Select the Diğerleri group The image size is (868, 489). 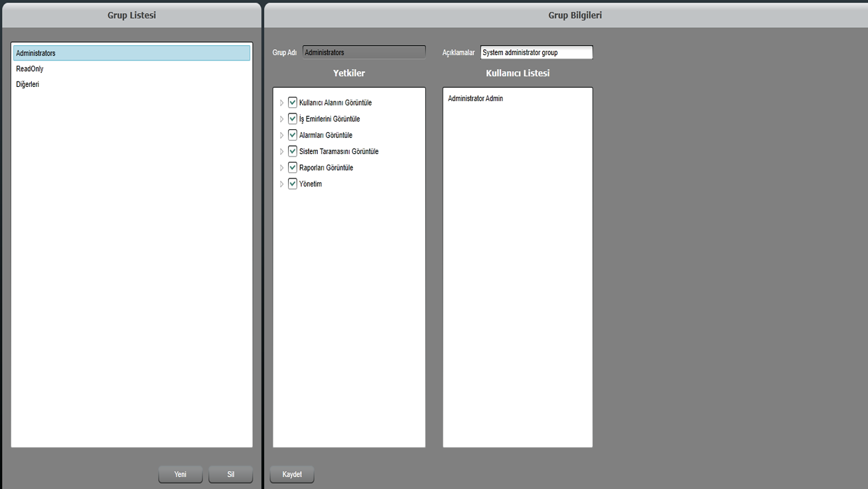(28, 85)
